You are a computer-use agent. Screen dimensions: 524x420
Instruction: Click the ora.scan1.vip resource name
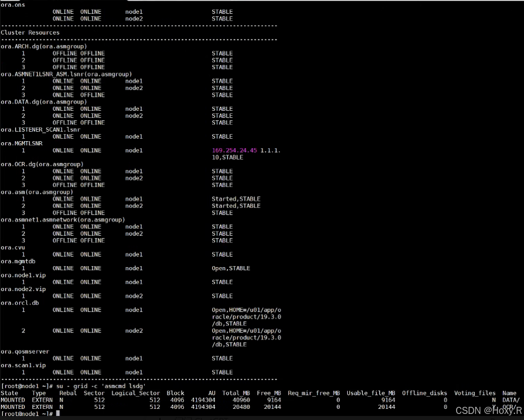23,365
